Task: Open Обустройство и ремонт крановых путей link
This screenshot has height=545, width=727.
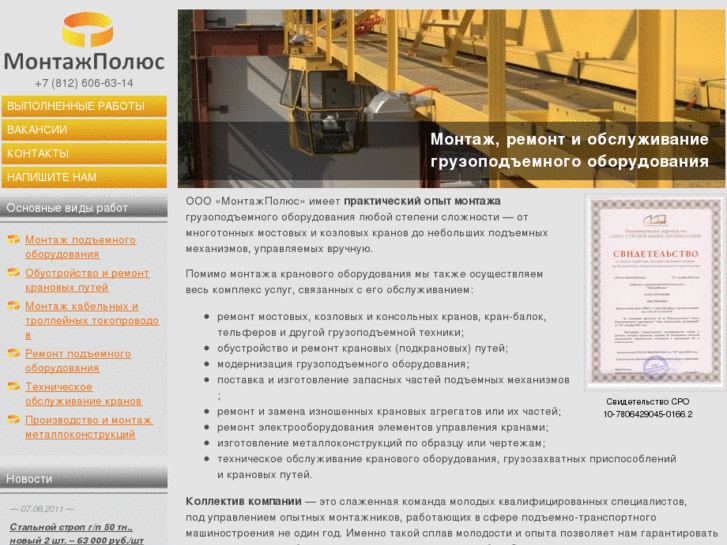Action: (x=87, y=280)
